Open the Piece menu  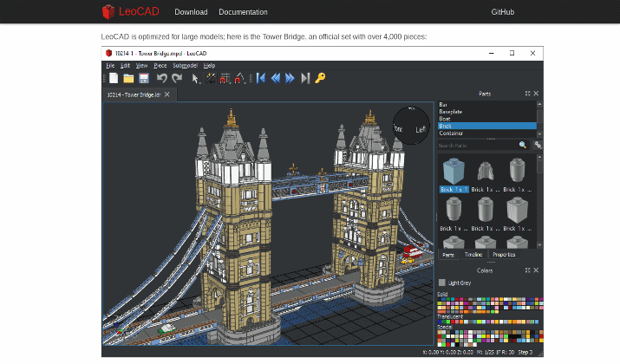[x=160, y=66]
